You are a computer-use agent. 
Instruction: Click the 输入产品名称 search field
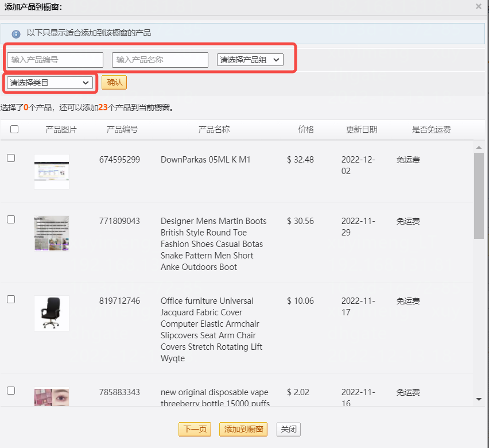160,60
